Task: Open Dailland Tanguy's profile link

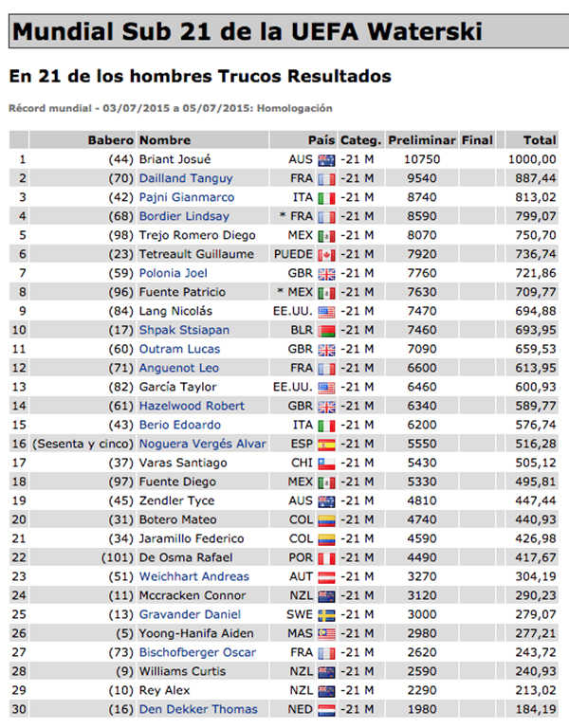Action: tap(186, 178)
